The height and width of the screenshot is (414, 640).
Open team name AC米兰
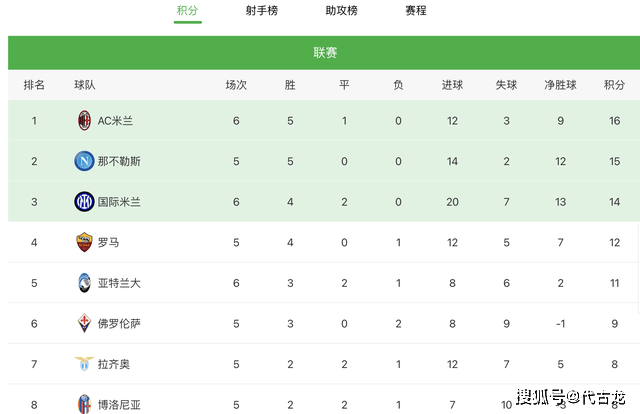pos(115,121)
